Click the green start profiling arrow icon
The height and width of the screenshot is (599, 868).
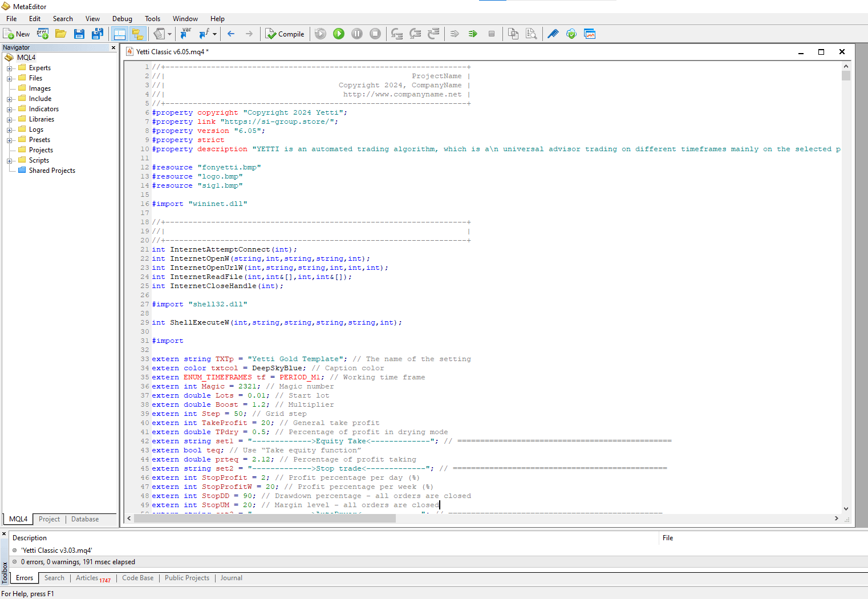tap(473, 34)
